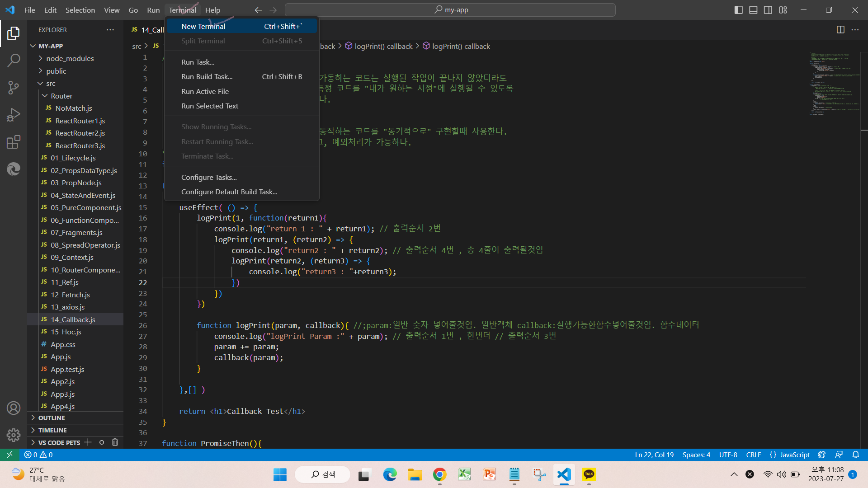The width and height of the screenshot is (868, 488).
Task: Click the split editor right icon
Action: coord(840,30)
